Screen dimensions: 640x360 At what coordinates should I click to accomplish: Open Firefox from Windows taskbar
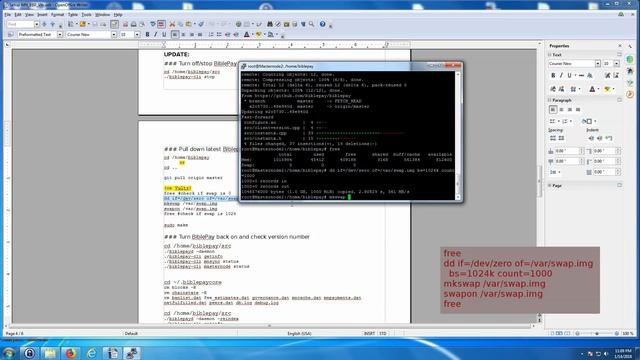click(x=71, y=353)
